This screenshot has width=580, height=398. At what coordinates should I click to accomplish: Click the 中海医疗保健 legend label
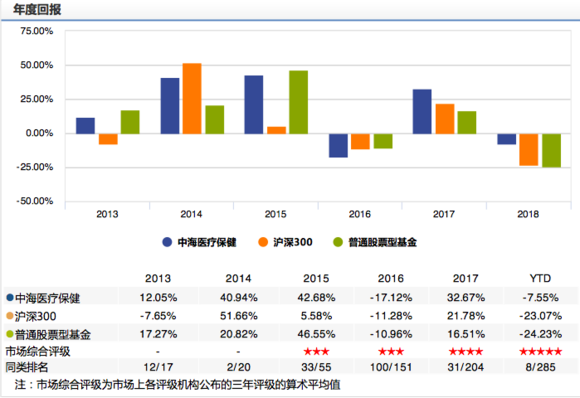coord(207,242)
